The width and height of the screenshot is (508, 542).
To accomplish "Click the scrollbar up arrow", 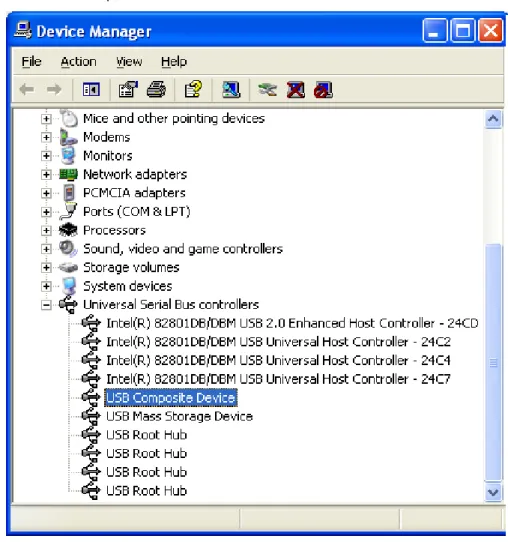I will tap(493, 119).
